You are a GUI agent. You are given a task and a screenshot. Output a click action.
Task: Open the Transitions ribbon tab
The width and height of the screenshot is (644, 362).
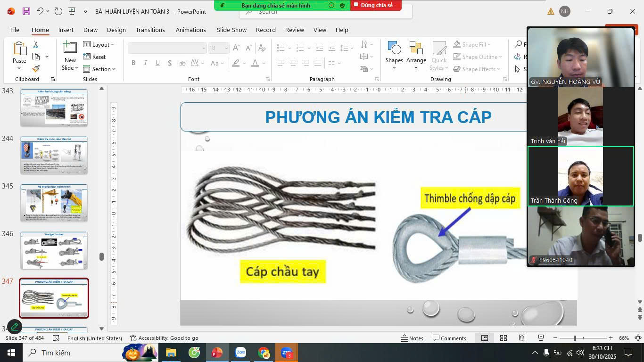click(x=150, y=30)
